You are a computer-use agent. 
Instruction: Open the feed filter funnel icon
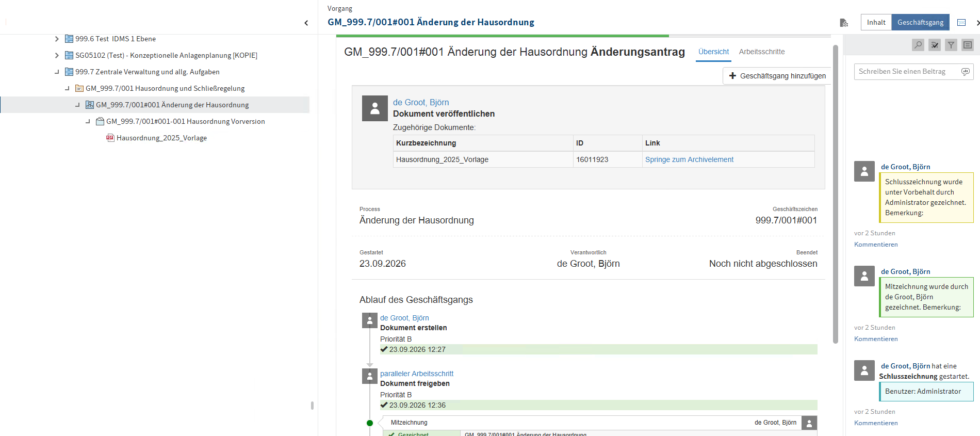(x=951, y=45)
